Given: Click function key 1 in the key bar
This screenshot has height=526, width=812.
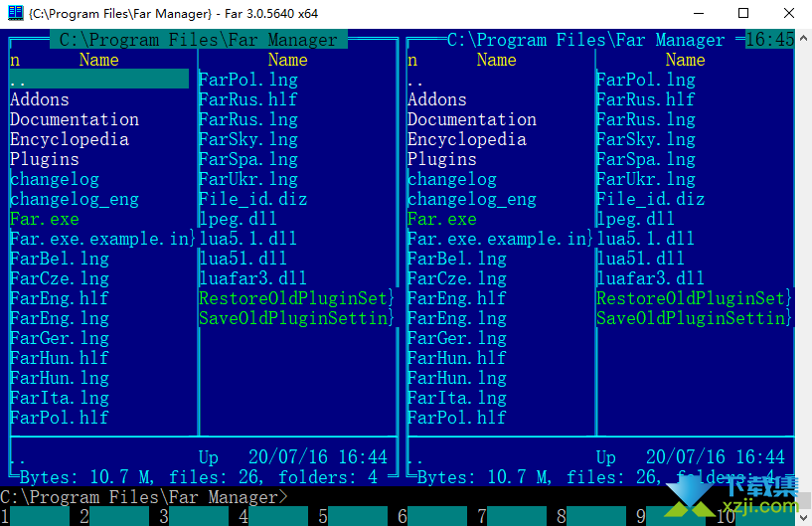Looking at the screenshot, I should point(35,517).
